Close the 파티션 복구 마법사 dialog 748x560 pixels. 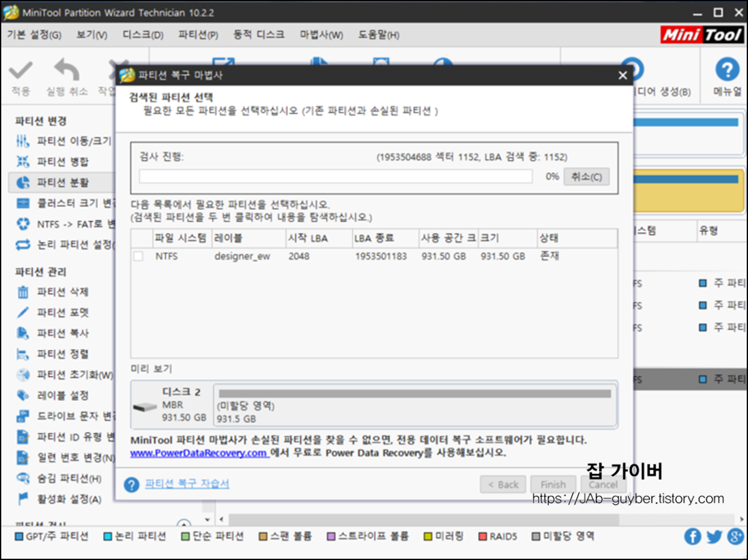tap(622, 75)
